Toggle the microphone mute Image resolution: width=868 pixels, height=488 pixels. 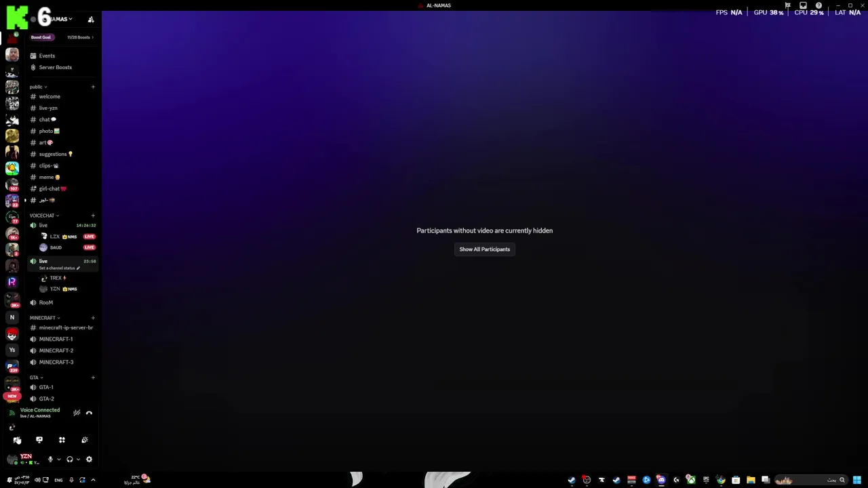[50, 459]
